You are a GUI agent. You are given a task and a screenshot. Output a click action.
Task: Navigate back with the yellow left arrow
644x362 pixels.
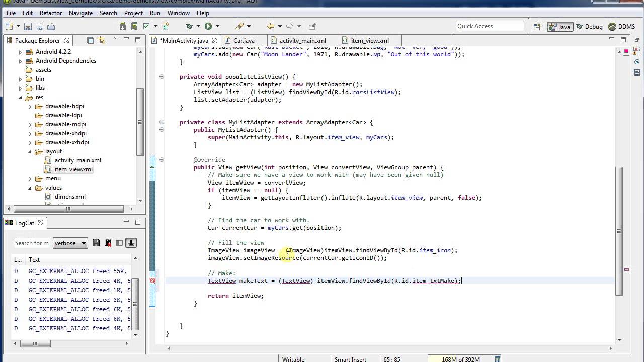[271, 26]
